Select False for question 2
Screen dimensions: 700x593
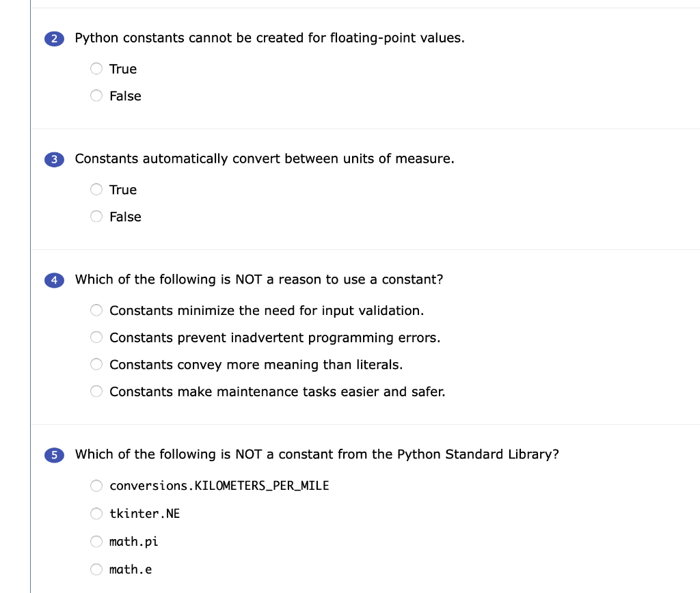tap(96, 96)
